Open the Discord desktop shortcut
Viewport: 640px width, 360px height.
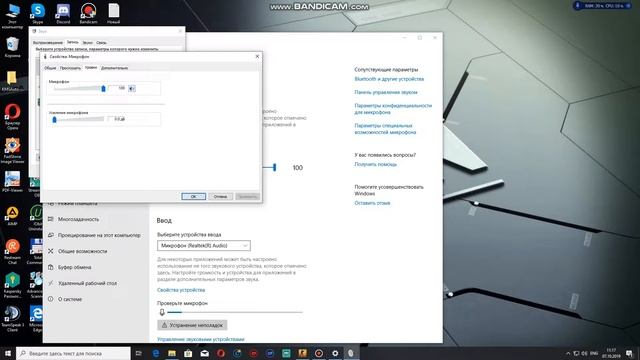click(63, 13)
